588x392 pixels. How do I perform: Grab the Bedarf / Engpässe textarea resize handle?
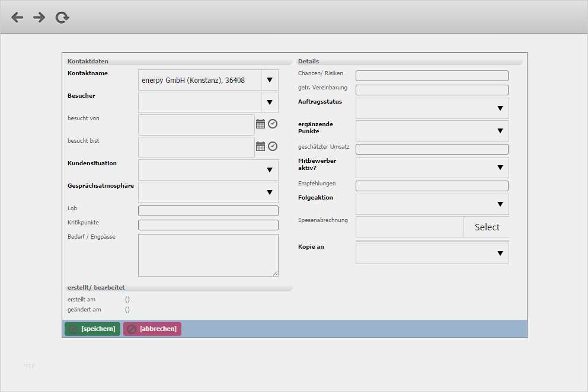pos(276,274)
